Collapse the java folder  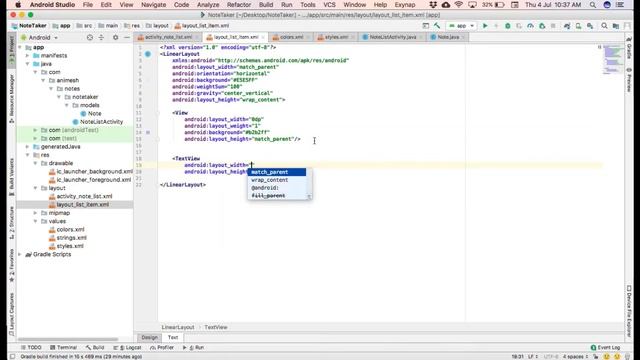point(27,64)
